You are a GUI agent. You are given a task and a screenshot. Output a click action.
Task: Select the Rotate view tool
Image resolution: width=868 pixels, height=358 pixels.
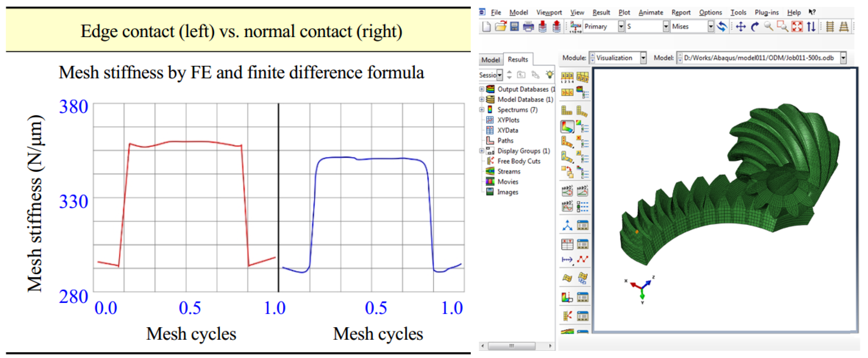pos(755,27)
